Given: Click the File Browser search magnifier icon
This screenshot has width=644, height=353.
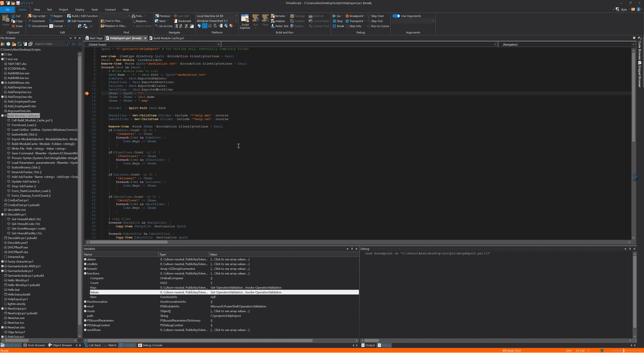Looking at the screenshot, I should [x=68, y=44].
